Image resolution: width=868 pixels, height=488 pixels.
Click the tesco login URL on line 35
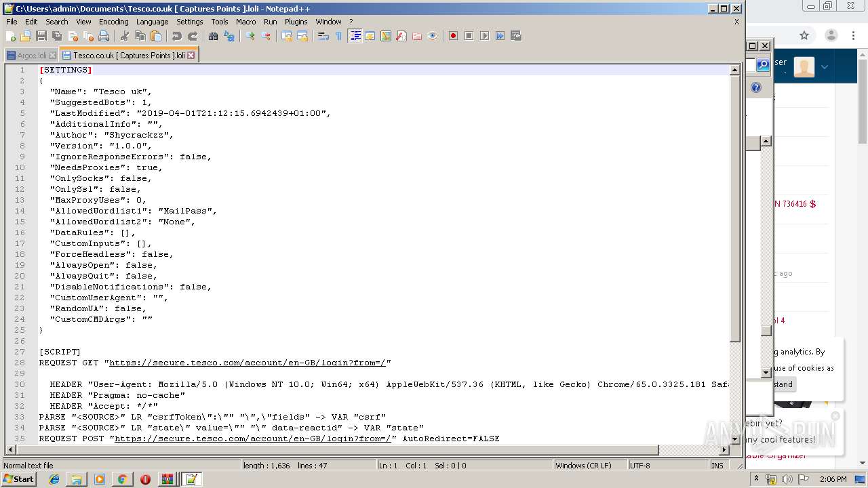253,439
